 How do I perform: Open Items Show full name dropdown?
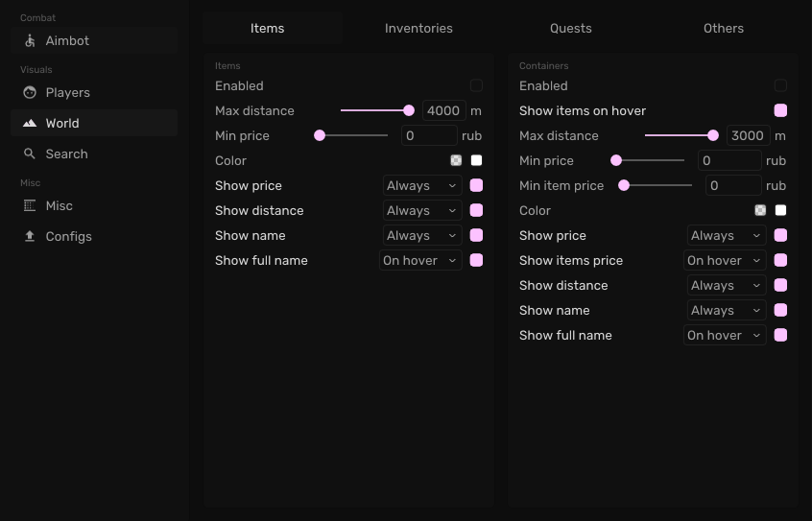point(419,261)
